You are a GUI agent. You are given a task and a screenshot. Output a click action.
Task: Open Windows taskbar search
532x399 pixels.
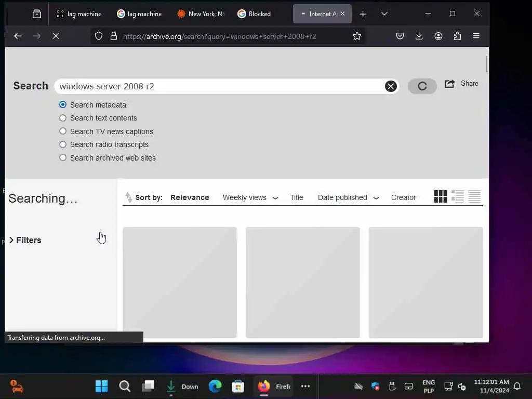click(x=125, y=386)
